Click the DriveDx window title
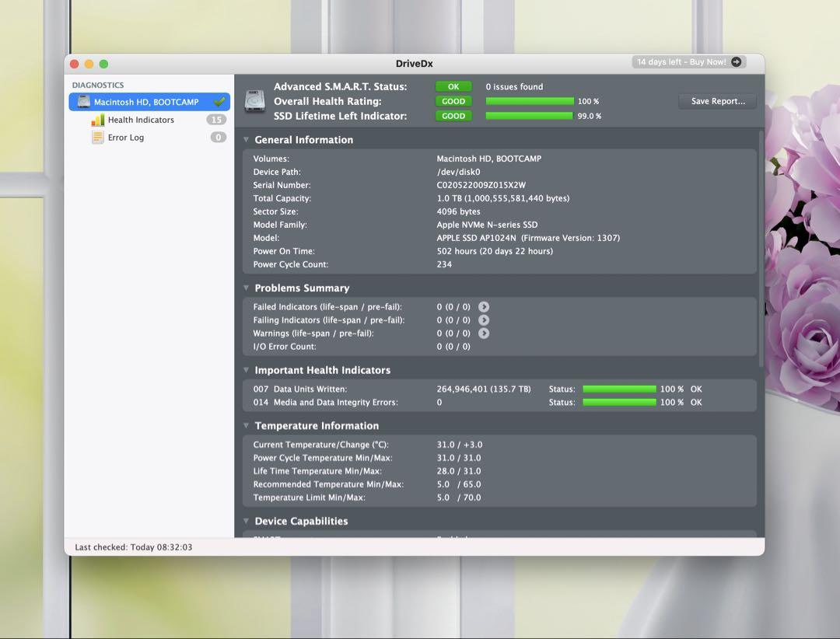The width and height of the screenshot is (840, 639). point(414,63)
